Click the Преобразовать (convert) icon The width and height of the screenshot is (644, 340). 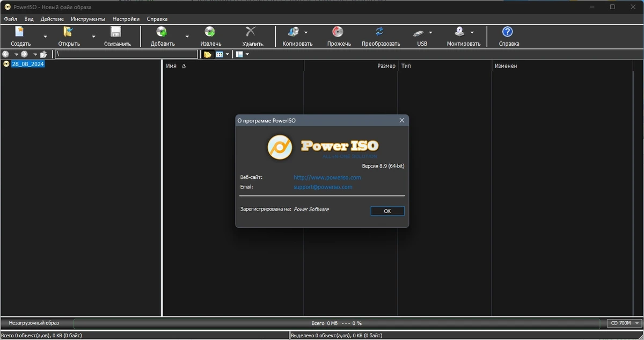(x=380, y=32)
